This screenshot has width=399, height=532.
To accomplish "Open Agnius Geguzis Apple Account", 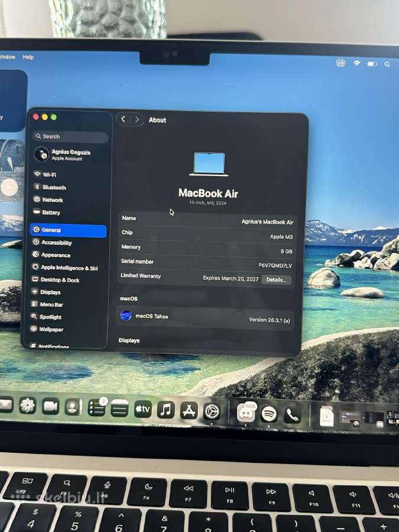I will pos(63,155).
